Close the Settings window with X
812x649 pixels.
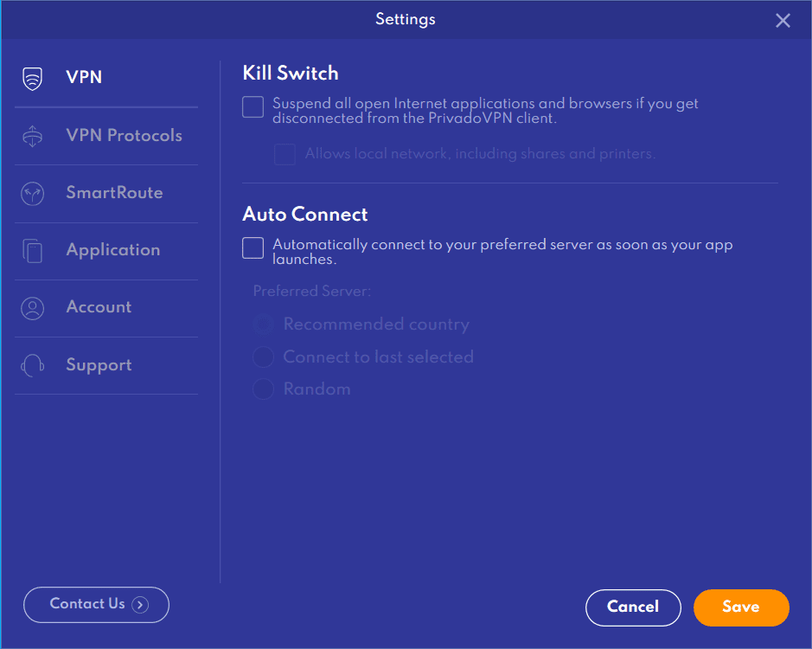[x=783, y=21]
